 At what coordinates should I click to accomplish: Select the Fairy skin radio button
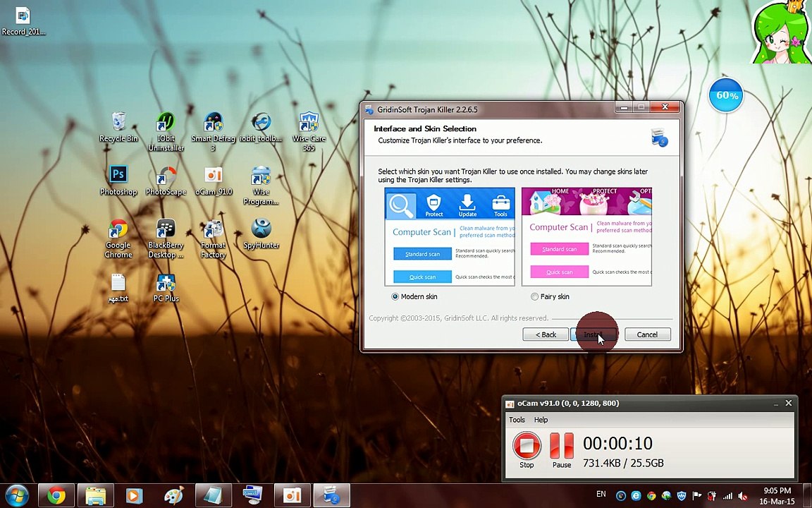tap(534, 296)
